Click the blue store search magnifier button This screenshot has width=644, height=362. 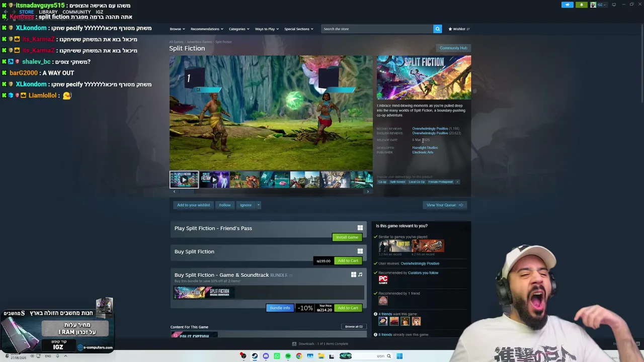437,29
